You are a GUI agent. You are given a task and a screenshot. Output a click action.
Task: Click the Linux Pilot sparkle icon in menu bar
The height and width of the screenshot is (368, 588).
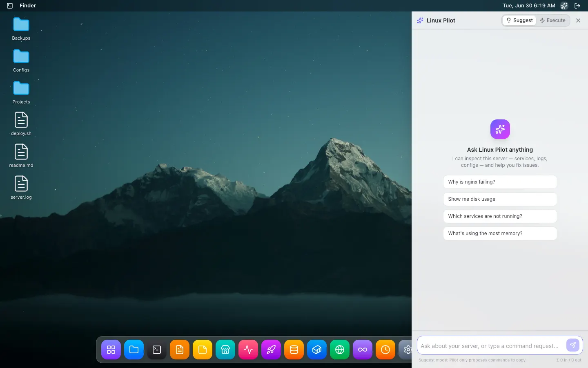[x=564, y=6]
